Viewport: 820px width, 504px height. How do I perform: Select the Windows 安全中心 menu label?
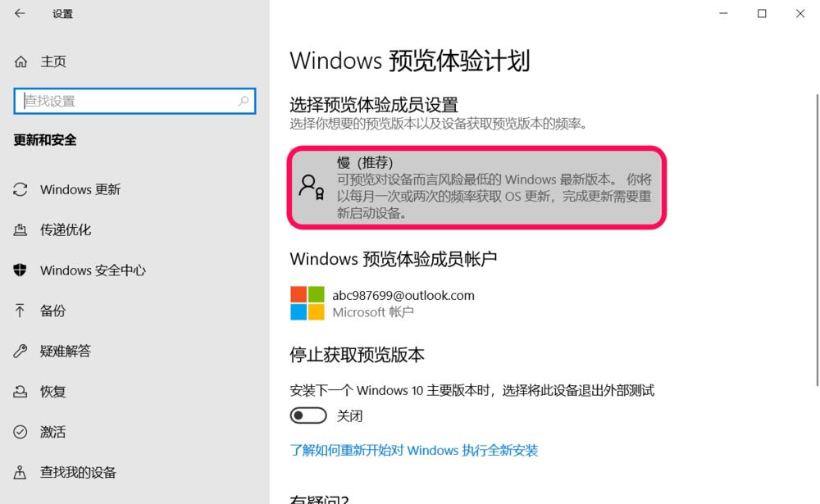93,270
